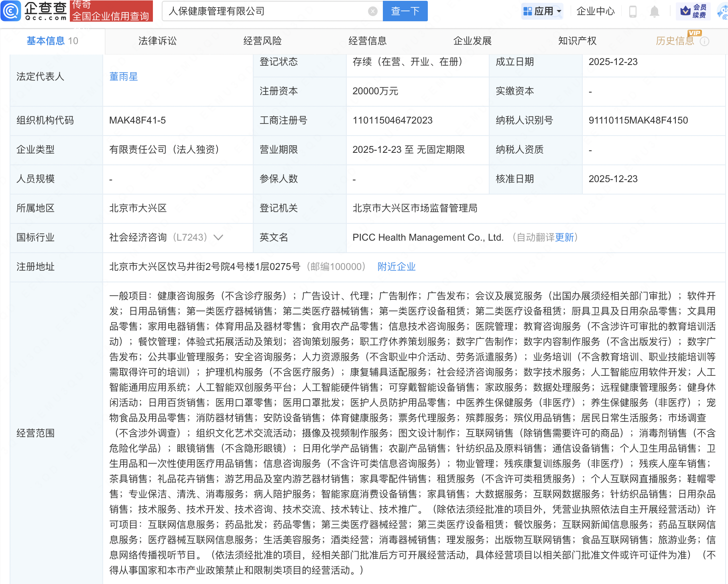Go to 企业中心 enterprise center
The image size is (728, 584).
point(595,11)
